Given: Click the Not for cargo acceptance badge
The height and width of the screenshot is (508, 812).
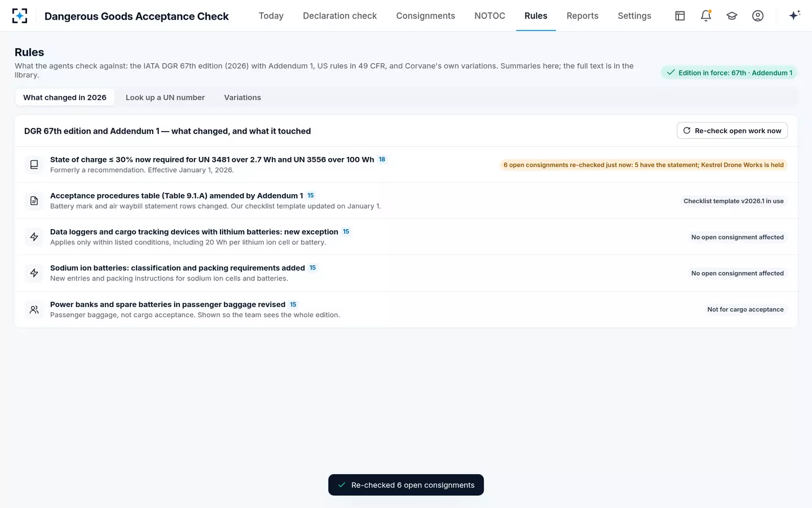Looking at the screenshot, I should [x=745, y=309].
